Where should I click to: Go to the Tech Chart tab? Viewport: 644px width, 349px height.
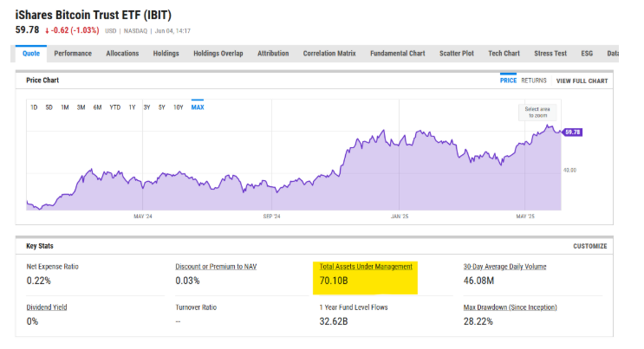coord(504,54)
